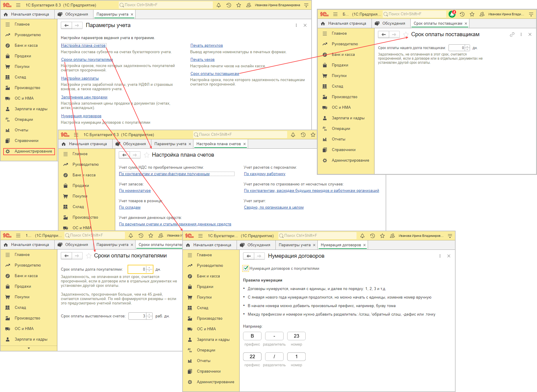Click По расчетным счетам и статьям движения link
Image resolution: width=537 pixels, height=392 pixels.
(175, 224)
